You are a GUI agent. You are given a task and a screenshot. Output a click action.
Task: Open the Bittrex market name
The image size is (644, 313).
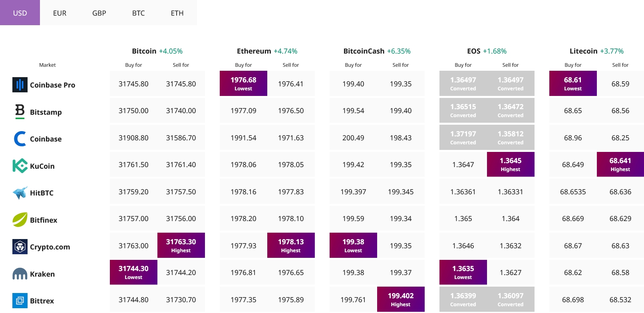[42, 301]
